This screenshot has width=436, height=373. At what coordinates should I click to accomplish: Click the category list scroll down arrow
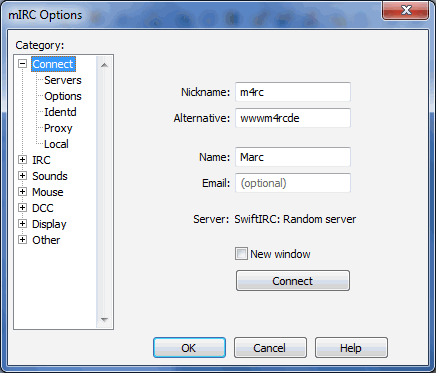104,320
